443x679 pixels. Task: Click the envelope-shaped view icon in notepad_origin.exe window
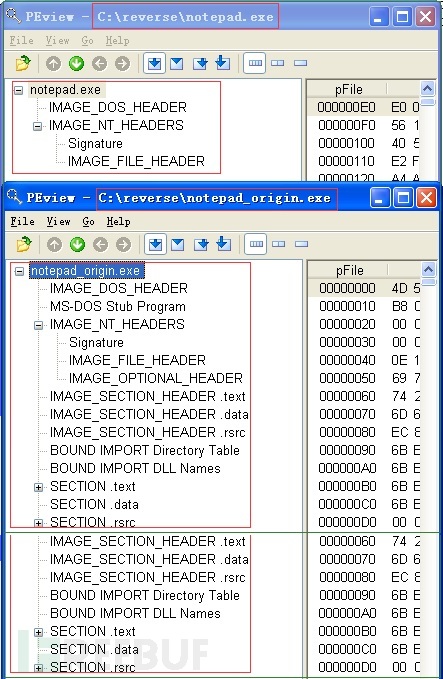point(177,245)
